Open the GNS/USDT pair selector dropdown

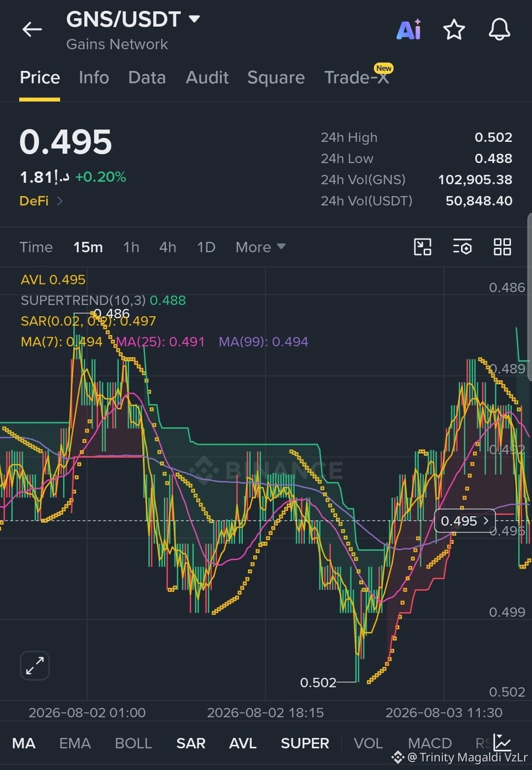[133, 19]
